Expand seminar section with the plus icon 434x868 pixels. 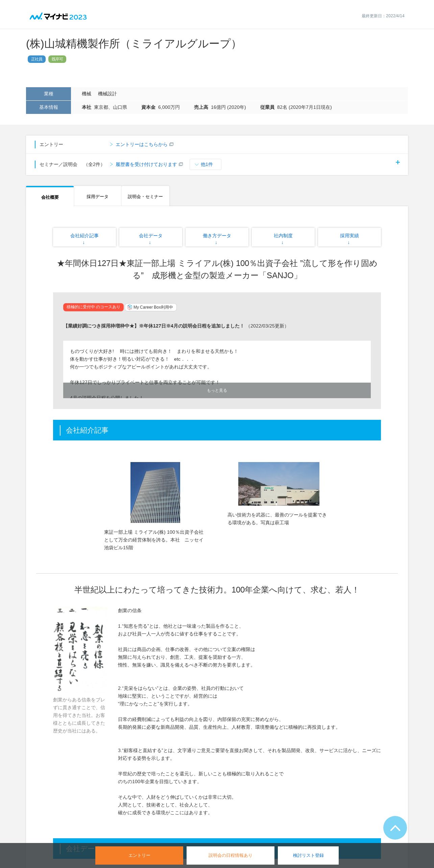397,162
